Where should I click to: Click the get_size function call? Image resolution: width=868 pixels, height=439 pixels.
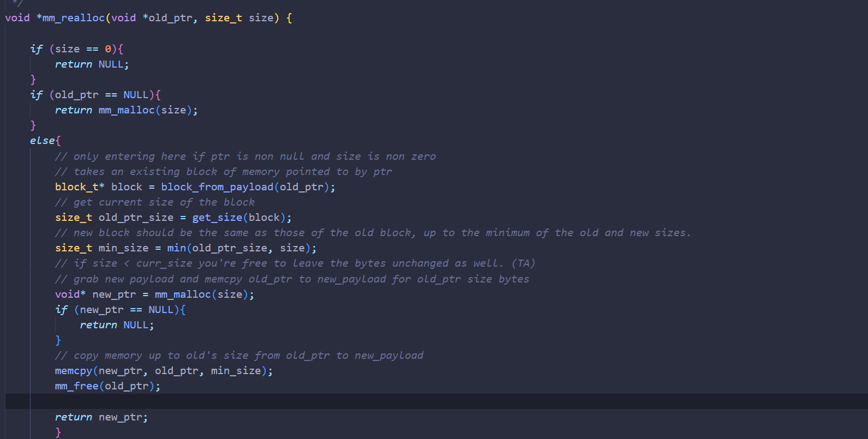[217, 218]
